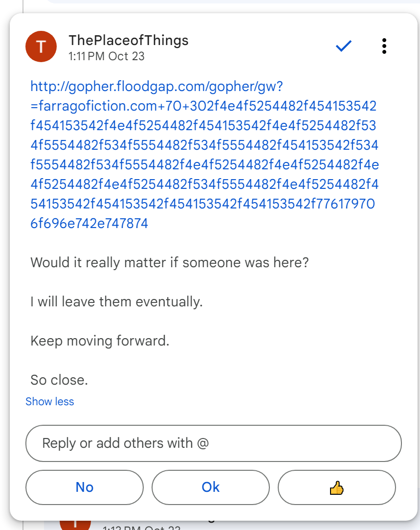
Task: Click the ThePlaceofThings author name
Action: coord(129,40)
